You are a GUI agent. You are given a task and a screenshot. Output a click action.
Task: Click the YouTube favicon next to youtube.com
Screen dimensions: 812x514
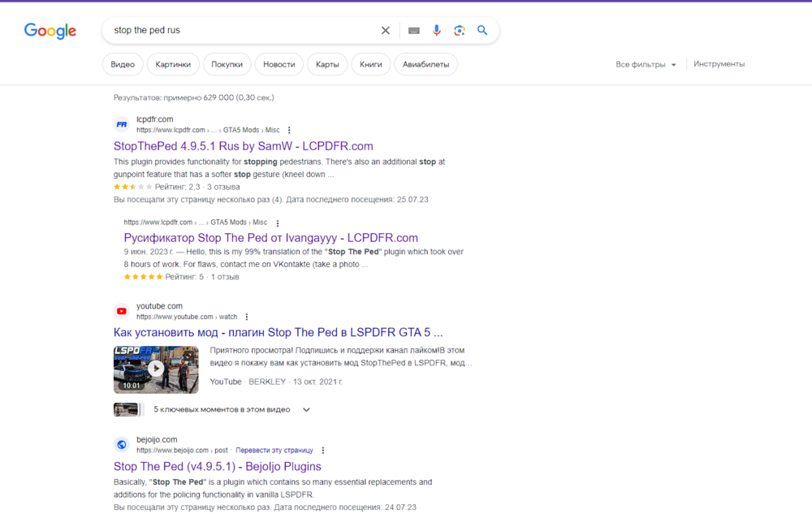[x=121, y=311]
